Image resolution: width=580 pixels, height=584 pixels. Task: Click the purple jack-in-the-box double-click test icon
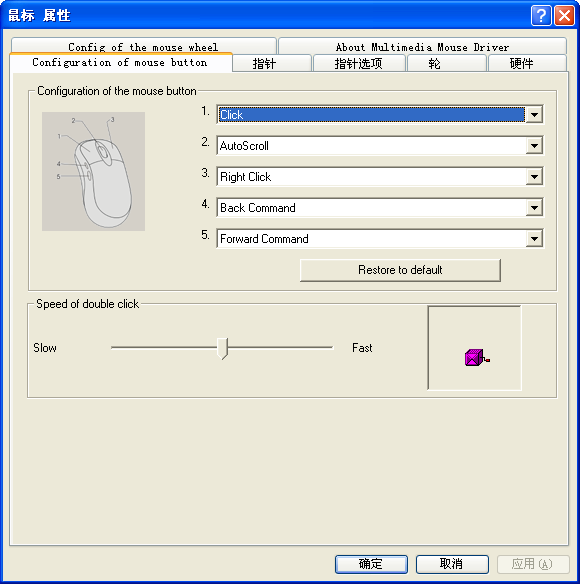point(476,358)
